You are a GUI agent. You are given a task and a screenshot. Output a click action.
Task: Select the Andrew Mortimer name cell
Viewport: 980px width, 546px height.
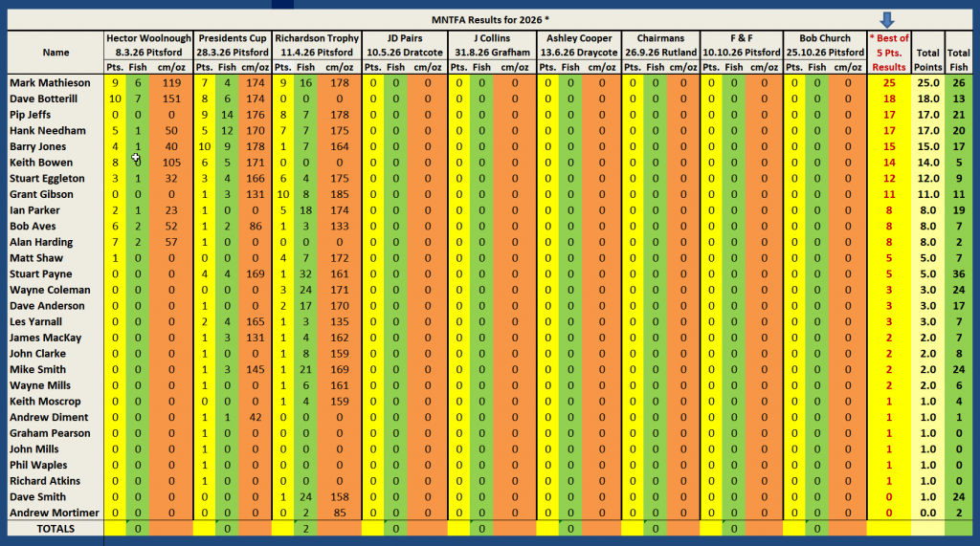click(55, 513)
